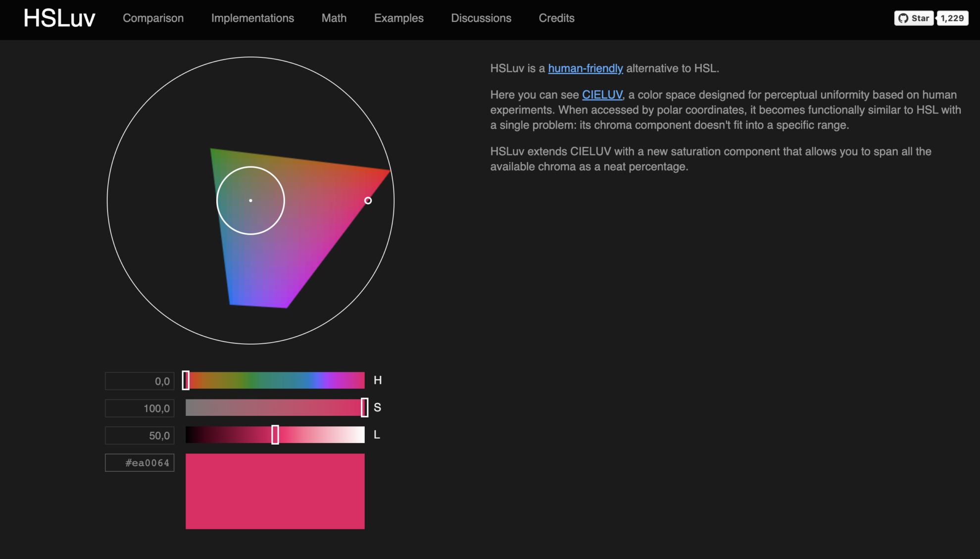Image resolution: width=980 pixels, height=559 pixels.
Task: Open the CIELUV link
Action: click(x=602, y=95)
